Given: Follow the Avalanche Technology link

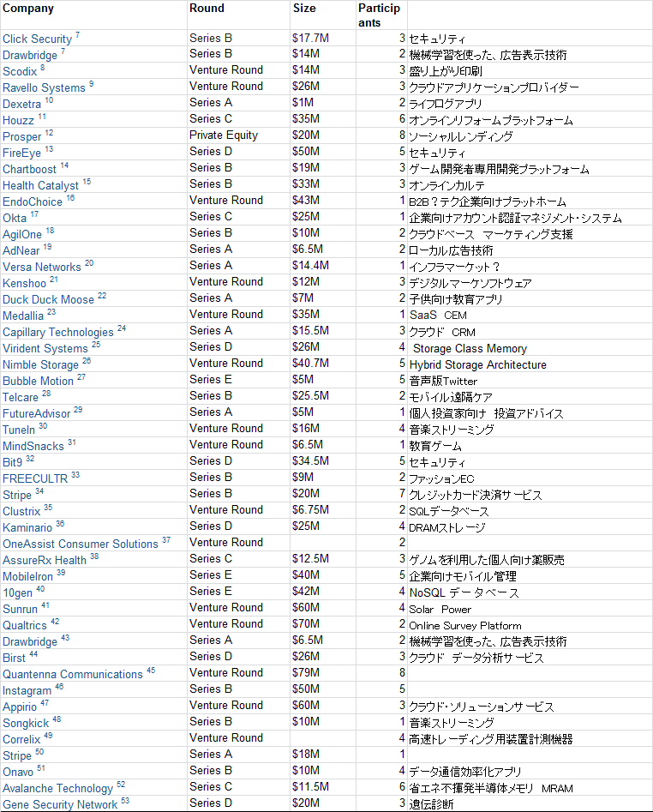Looking at the screenshot, I should click(57, 789).
